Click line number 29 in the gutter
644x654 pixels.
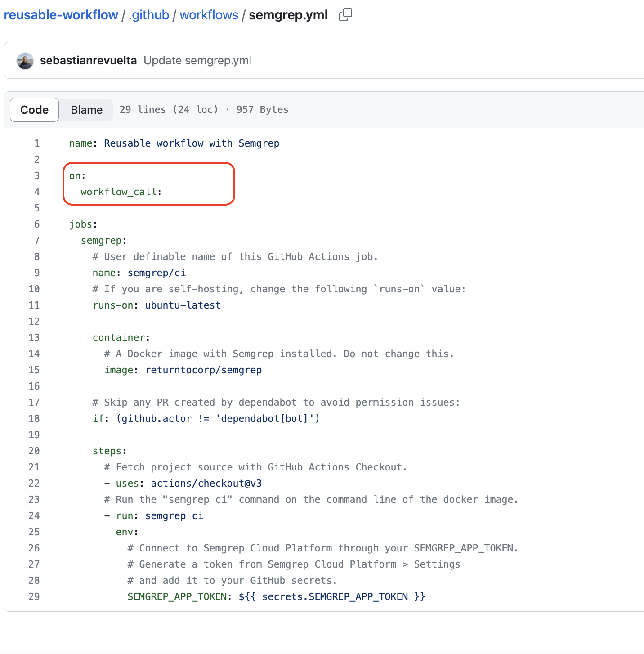(34, 597)
